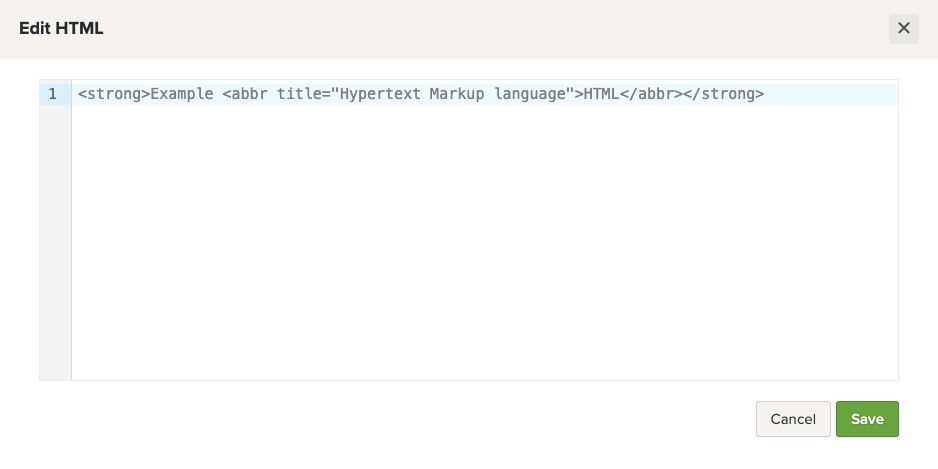Click the word language in the attribute value
The height and width of the screenshot is (469, 938).
[x=528, y=94]
